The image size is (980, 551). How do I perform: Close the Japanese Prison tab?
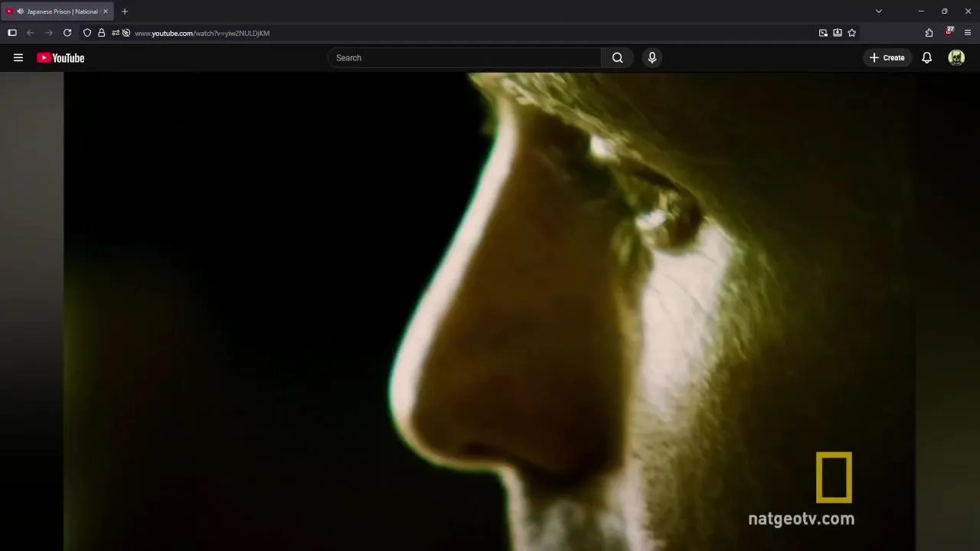coord(106,11)
